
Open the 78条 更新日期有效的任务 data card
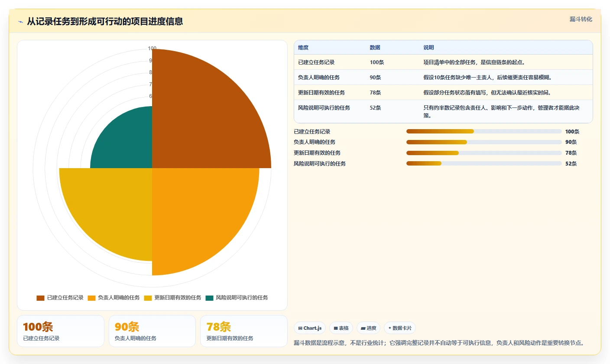coord(244,331)
